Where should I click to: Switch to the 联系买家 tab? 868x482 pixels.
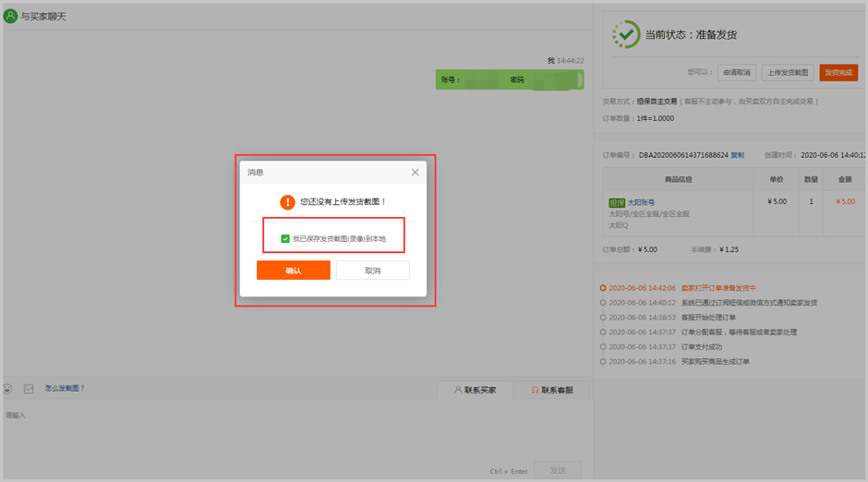[x=475, y=390]
